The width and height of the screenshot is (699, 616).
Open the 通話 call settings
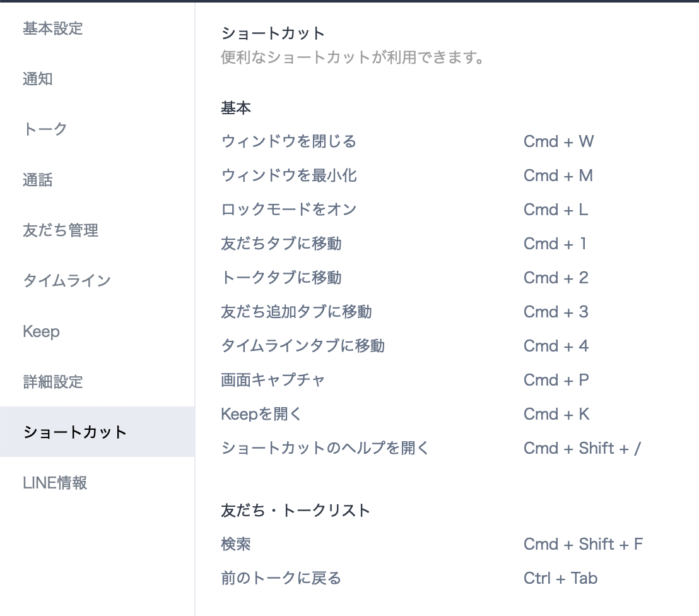[38, 181]
